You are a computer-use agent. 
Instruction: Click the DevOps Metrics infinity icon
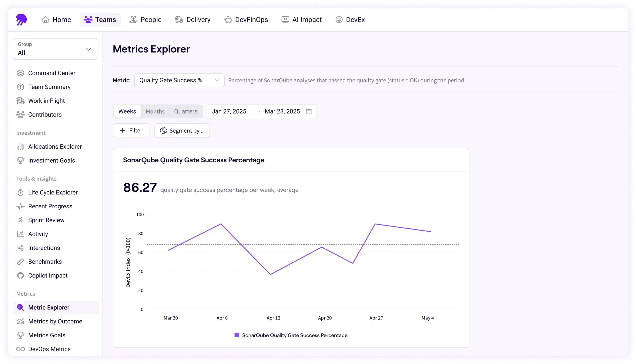tap(20, 349)
